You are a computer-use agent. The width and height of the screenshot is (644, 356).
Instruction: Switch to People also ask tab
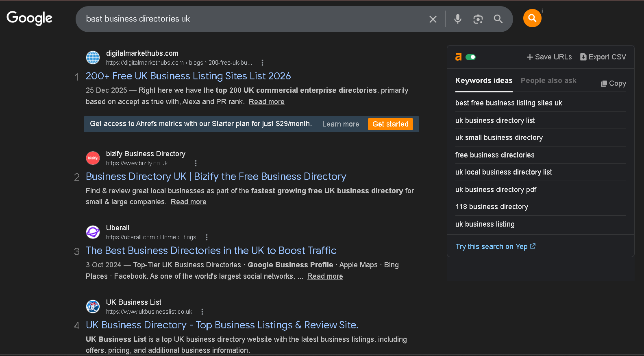(548, 81)
